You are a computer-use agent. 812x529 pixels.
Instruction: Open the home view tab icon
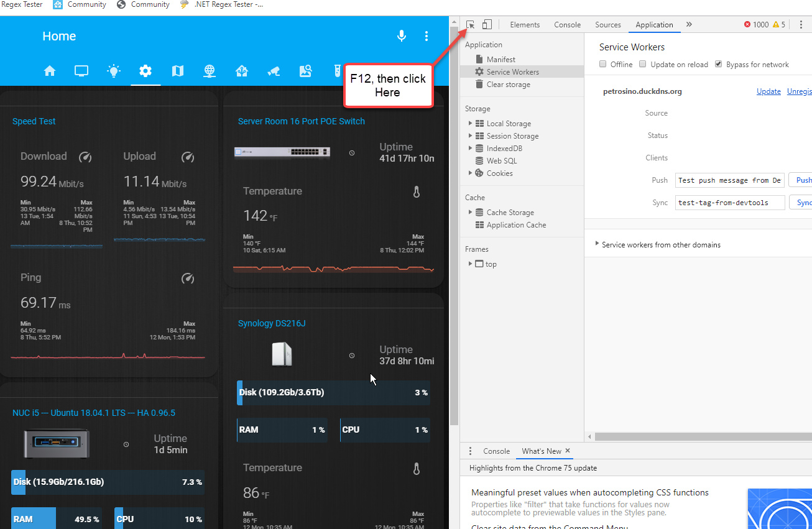[50, 71]
